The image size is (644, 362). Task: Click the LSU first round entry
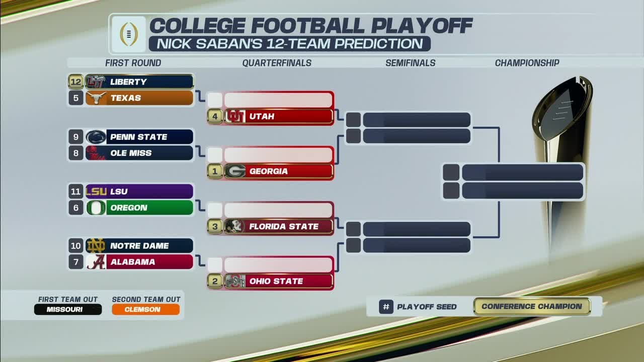click(x=131, y=192)
